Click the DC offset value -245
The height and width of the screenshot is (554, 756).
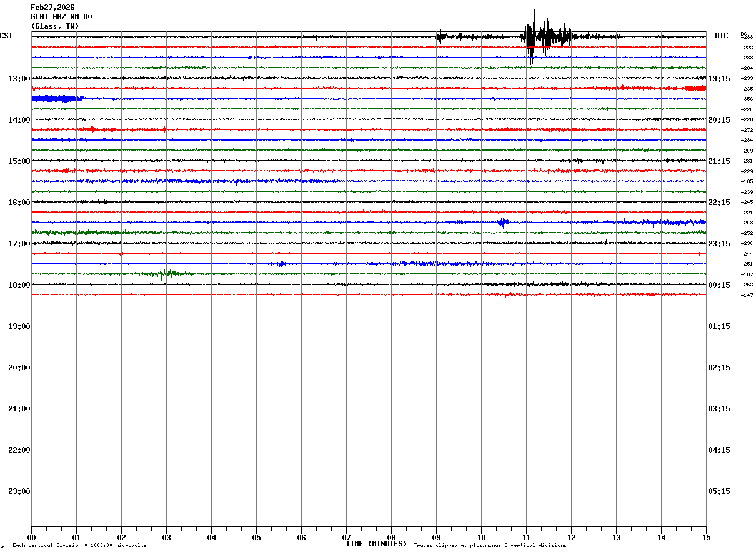coord(747,202)
